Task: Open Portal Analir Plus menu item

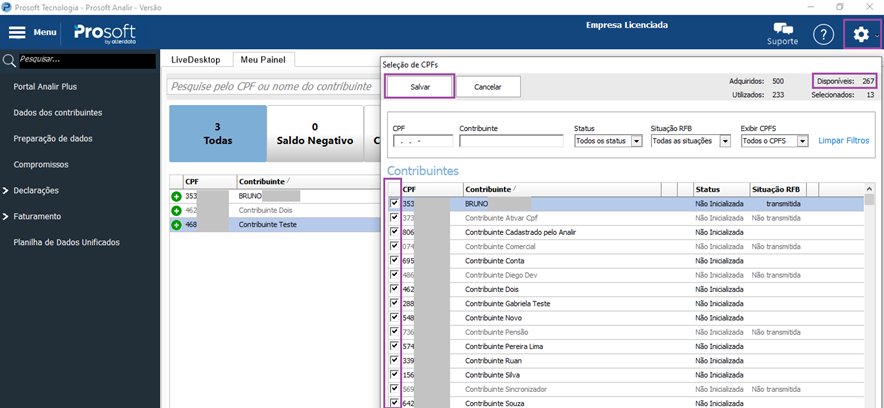Action: point(45,87)
